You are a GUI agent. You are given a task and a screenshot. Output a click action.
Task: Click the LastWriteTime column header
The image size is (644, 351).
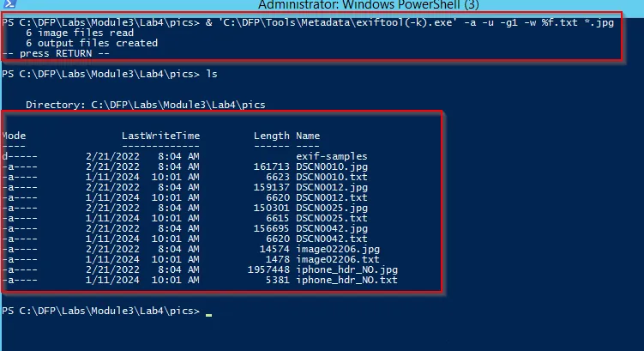pyautogui.click(x=160, y=136)
